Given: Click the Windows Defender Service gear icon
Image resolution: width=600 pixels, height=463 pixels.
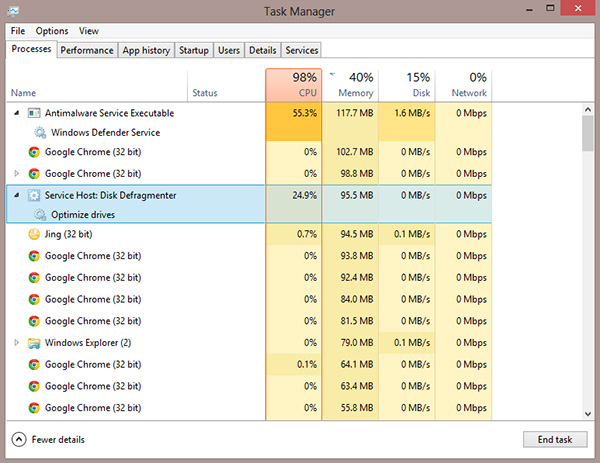Looking at the screenshot, I should pyautogui.click(x=40, y=132).
